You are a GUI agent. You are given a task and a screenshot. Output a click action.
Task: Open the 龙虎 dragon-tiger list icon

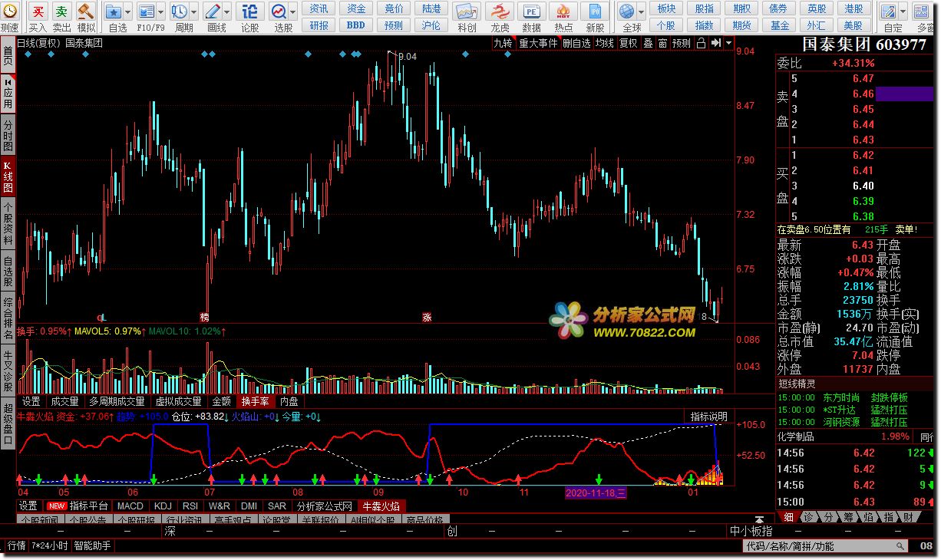(499, 12)
